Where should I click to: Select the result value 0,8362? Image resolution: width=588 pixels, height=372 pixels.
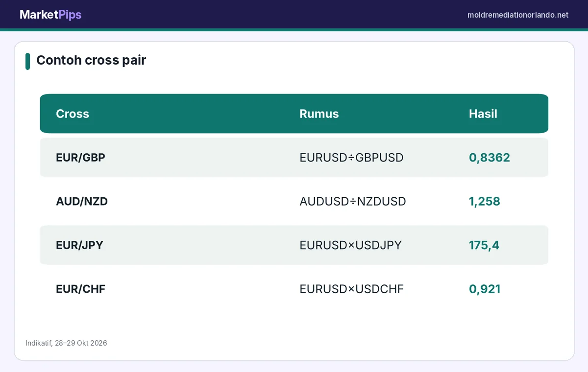490,158
